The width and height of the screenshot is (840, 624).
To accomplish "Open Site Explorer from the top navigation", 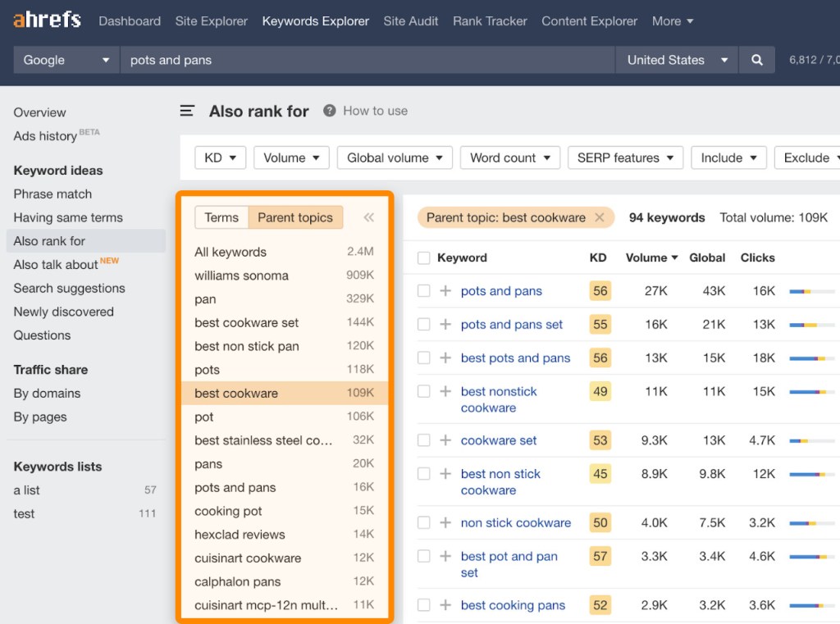I will pyautogui.click(x=211, y=20).
